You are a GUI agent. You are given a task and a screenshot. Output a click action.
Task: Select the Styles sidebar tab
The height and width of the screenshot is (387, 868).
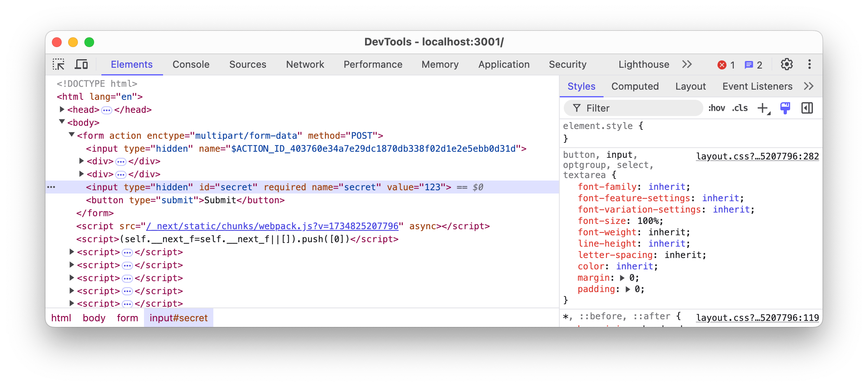pyautogui.click(x=581, y=86)
